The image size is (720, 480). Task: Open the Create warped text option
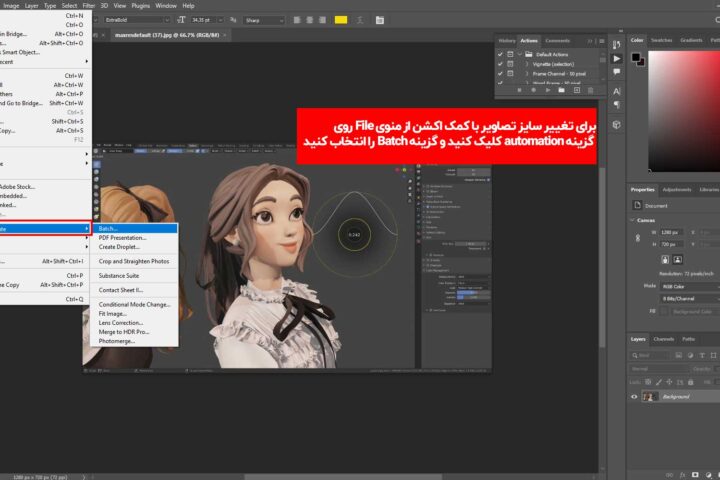(360, 20)
